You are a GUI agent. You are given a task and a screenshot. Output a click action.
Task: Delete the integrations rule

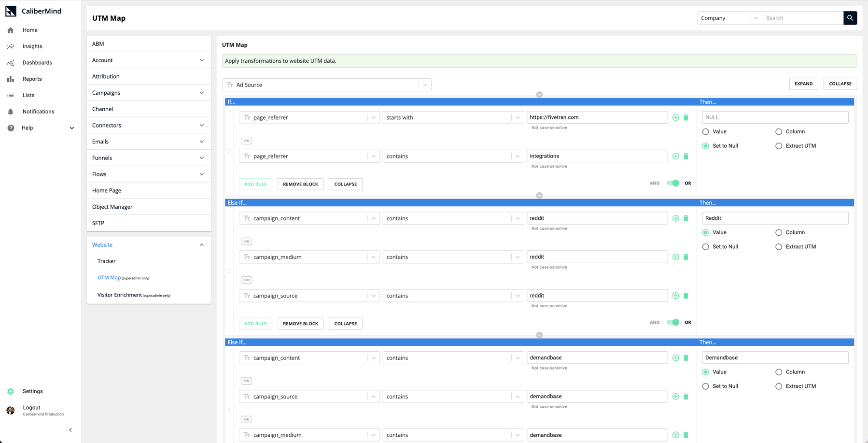686,156
